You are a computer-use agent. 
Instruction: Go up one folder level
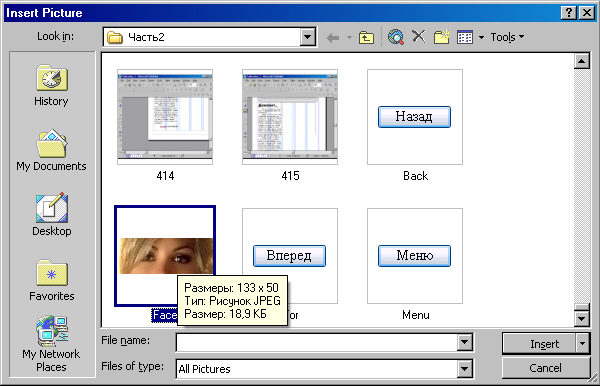(x=366, y=37)
